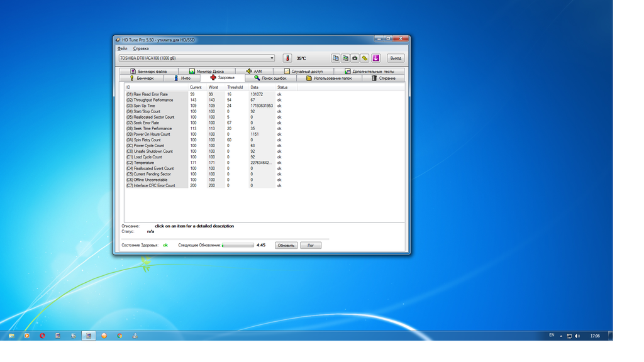Click the Data column header
Screen dimensions: 644x362
pyautogui.click(x=262, y=87)
